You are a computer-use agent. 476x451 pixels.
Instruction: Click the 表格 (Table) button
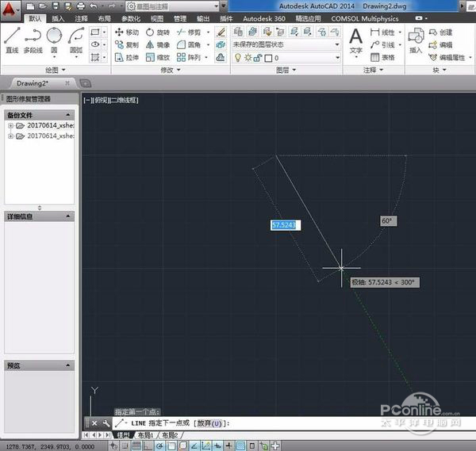click(382, 57)
